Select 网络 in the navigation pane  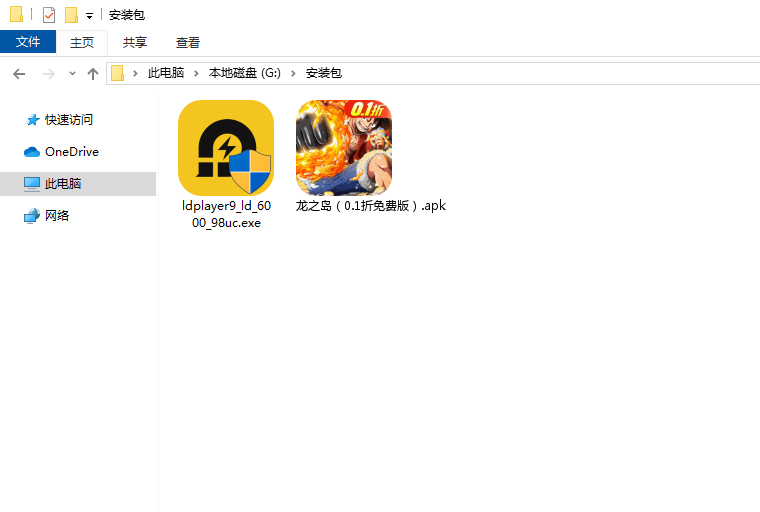tap(57, 216)
